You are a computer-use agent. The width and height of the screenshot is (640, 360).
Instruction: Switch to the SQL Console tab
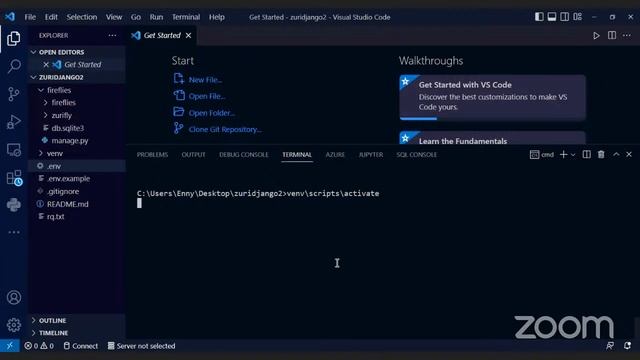[416, 155]
